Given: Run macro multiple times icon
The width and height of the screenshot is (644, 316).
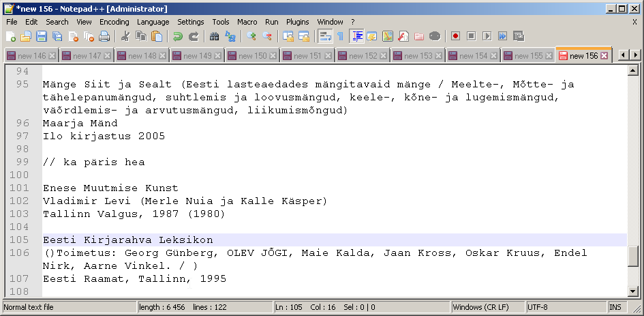Looking at the screenshot, I should pos(502,36).
